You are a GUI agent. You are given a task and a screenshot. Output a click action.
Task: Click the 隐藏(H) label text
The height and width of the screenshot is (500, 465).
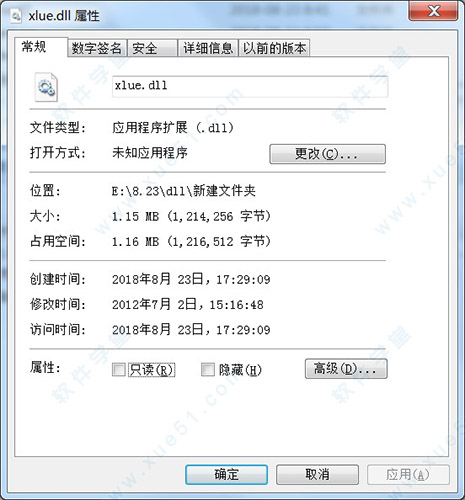click(x=240, y=370)
